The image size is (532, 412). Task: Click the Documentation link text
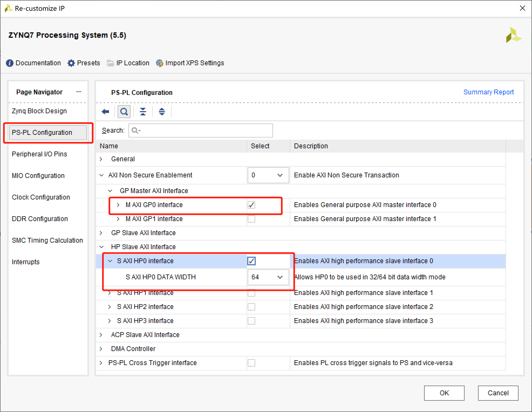click(x=38, y=63)
